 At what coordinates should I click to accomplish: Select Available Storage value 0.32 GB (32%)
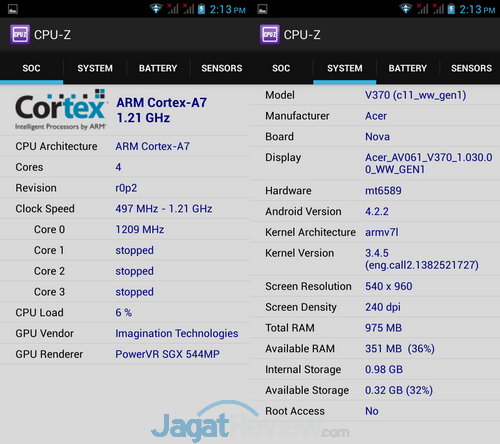(399, 390)
